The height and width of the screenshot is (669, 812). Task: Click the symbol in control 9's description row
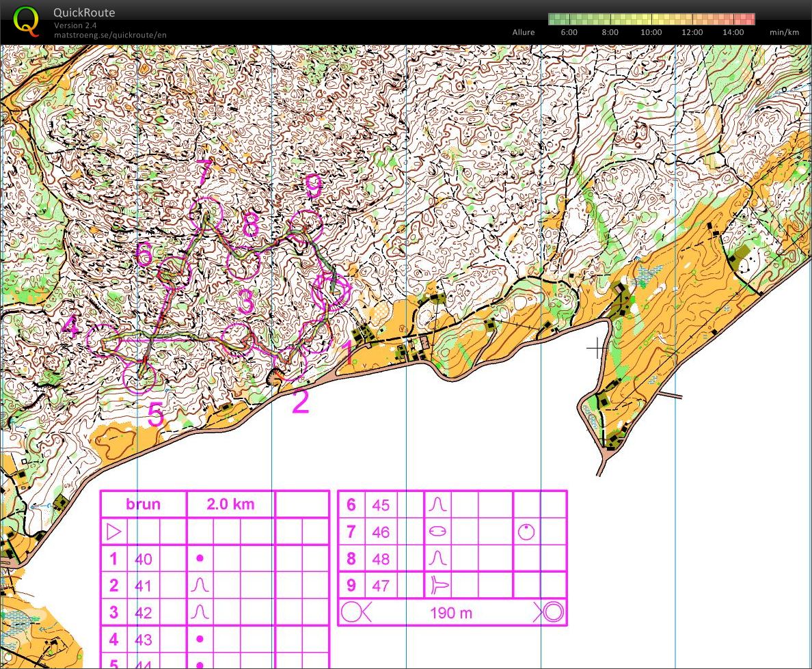(x=437, y=585)
